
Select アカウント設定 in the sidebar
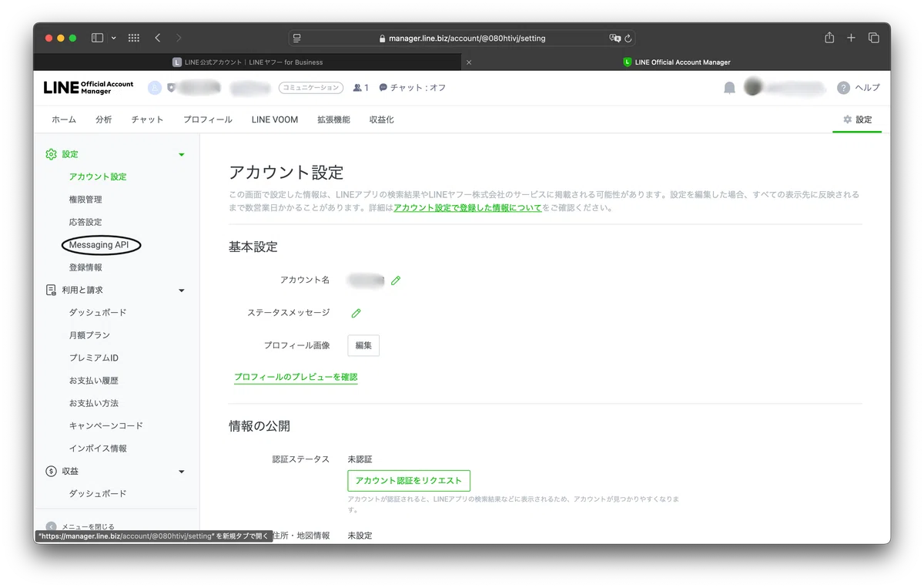[98, 176]
